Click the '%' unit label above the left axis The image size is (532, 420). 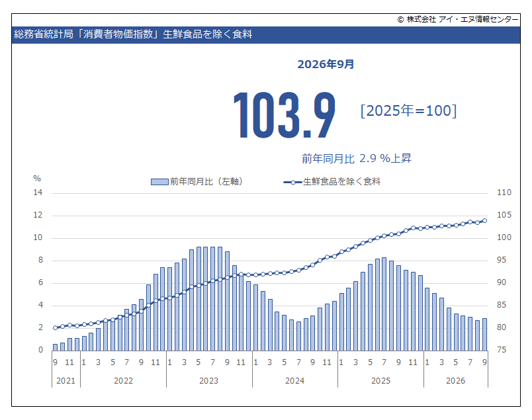point(37,179)
